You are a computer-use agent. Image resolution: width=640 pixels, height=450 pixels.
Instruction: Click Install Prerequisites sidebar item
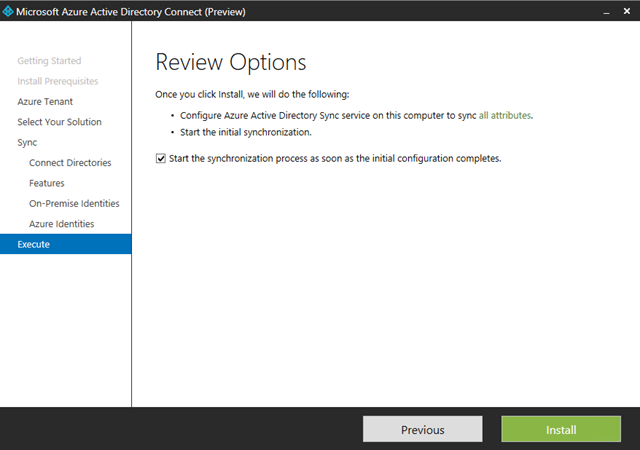[x=58, y=81]
